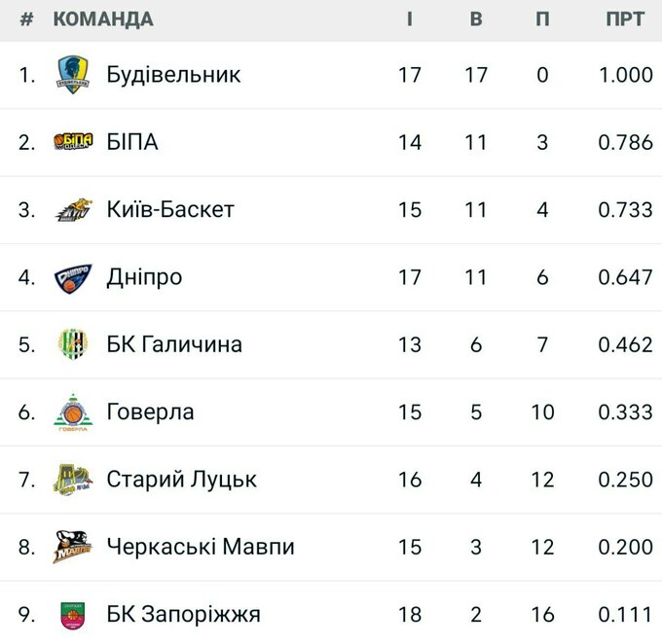Select the БК Галичина team name
This screenshot has width=662, height=644.
(174, 344)
